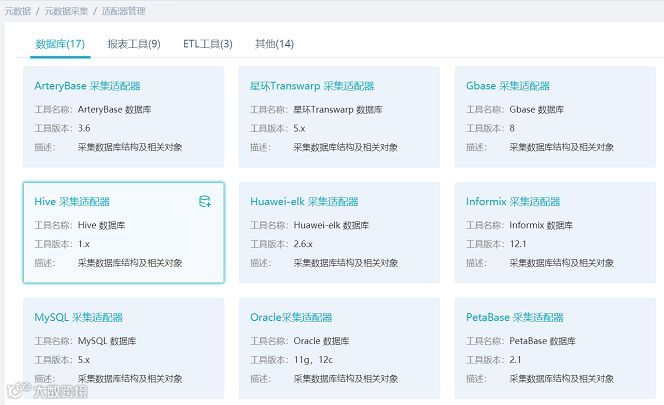664x405 pixels.
Task: Click the Gbase version value 8
Action: 512,128
